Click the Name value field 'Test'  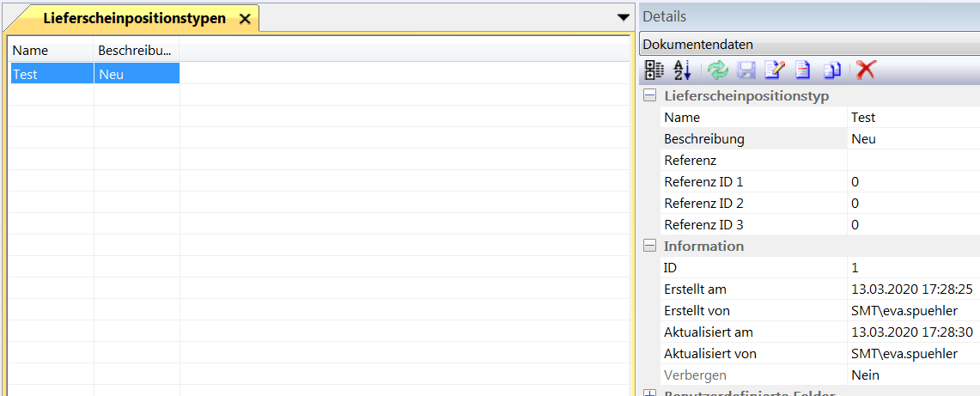click(x=910, y=118)
